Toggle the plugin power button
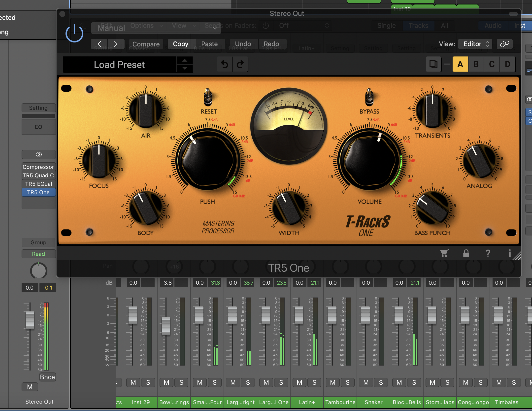Viewport: 532px width, 411px height. pyautogui.click(x=74, y=33)
